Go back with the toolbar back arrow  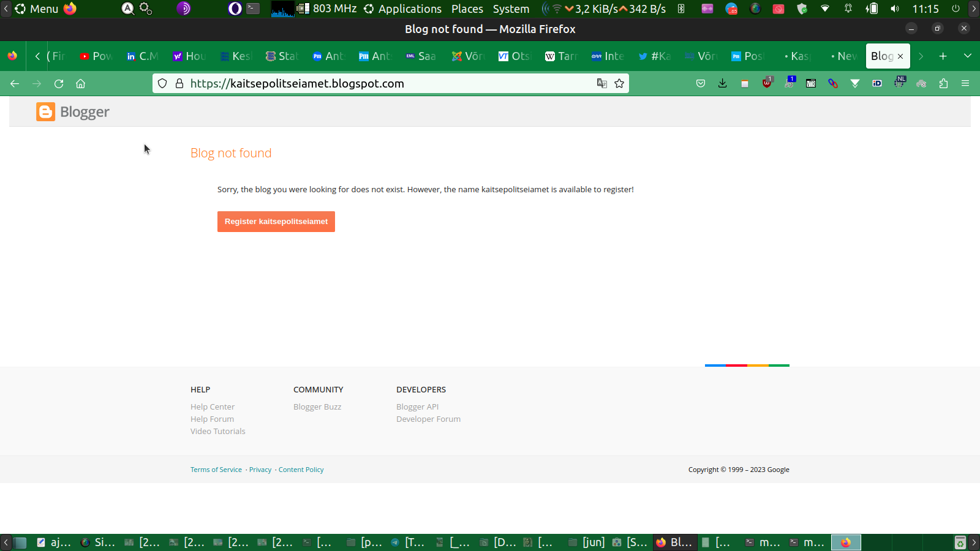(15, 83)
